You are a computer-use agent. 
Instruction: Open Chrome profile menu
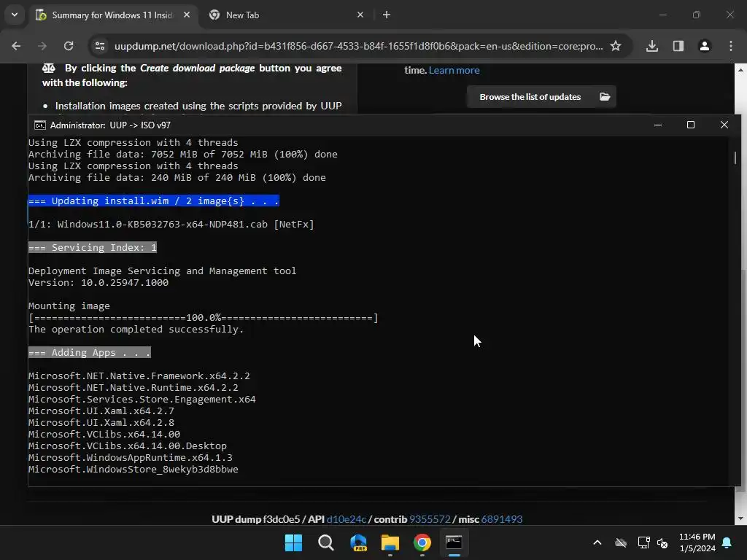click(x=705, y=46)
